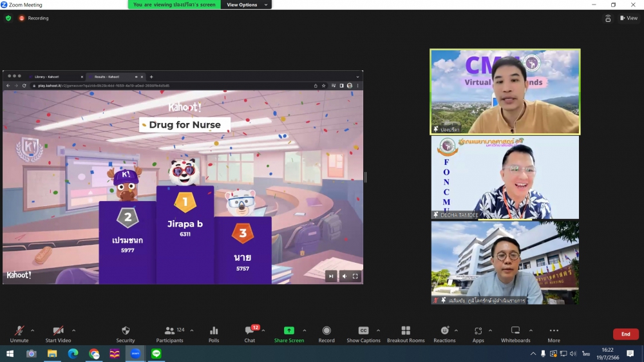
Task: Open the More menu in toolbar
Action: 554,331
